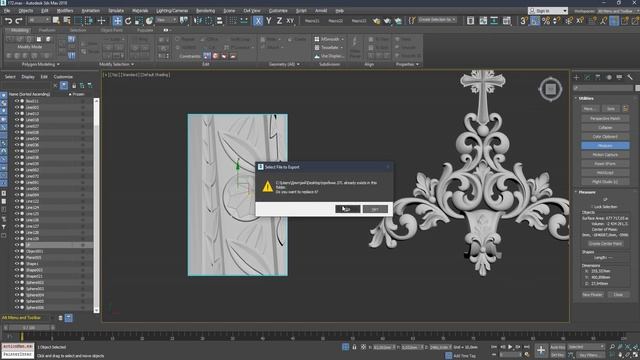Toggle visibility eye of Sphere002
640x360 pixels.
17,282
